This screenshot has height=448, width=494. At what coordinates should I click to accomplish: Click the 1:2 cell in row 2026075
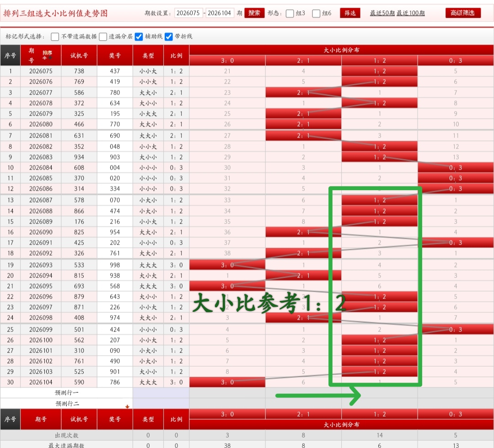(379, 71)
